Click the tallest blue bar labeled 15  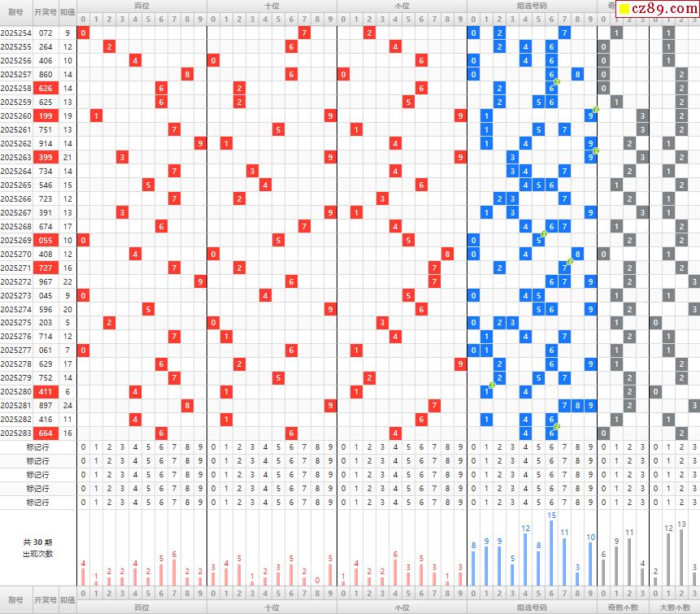[551, 554]
